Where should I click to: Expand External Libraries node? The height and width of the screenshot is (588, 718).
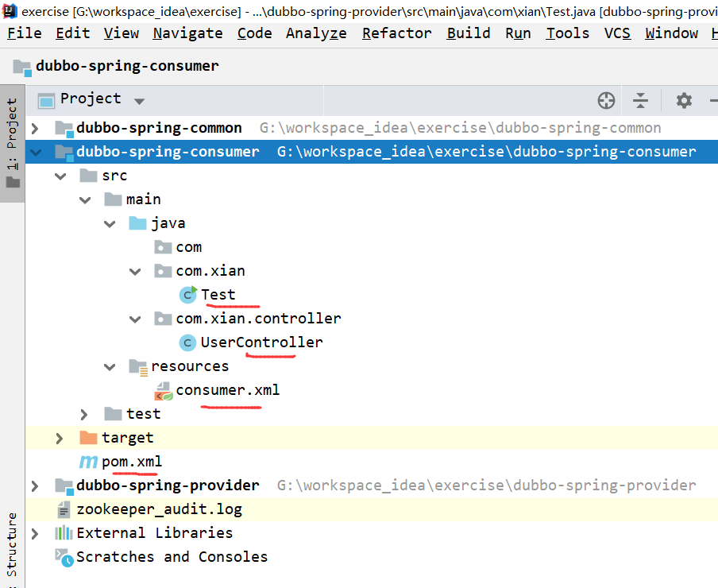click(x=35, y=533)
